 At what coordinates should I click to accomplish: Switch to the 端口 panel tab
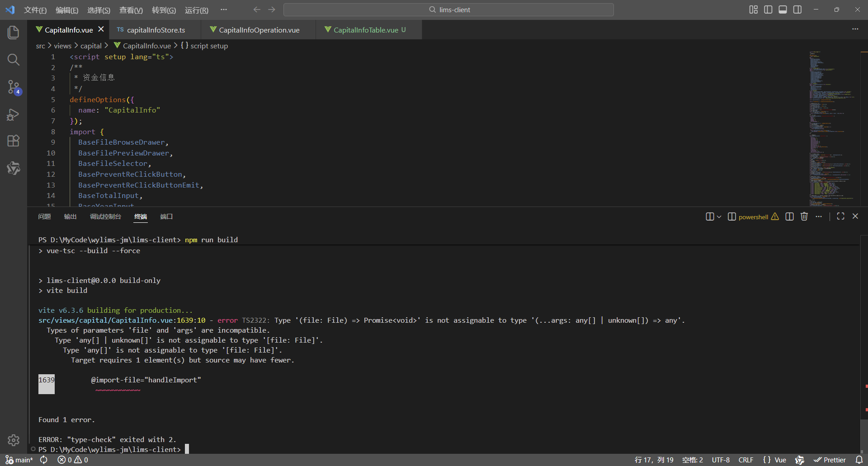pos(166,217)
